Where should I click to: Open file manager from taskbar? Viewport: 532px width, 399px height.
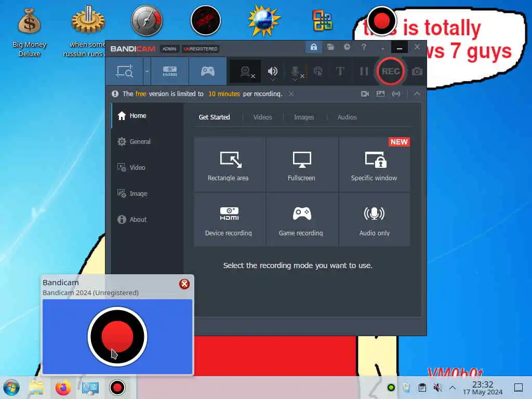tap(36, 388)
